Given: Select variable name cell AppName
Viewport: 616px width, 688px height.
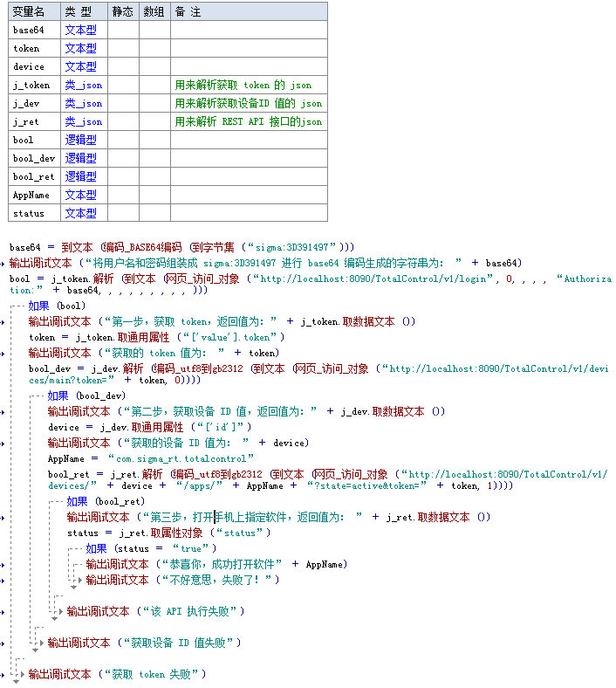Looking at the screenshot, I should click(x=34, y=196).
